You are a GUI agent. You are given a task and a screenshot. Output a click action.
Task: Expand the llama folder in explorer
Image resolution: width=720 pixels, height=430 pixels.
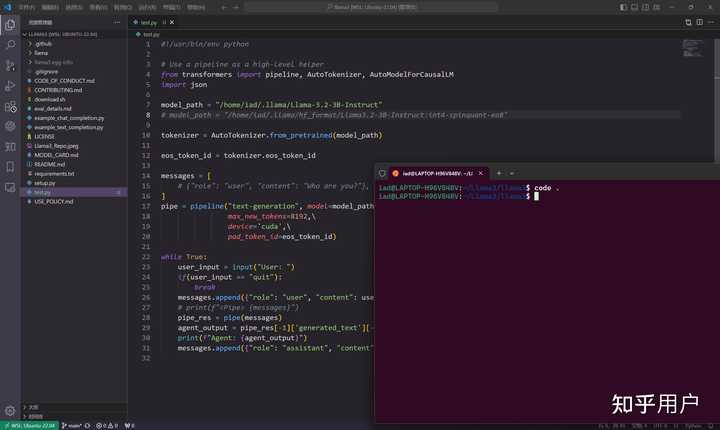click(x=42, y=53)
